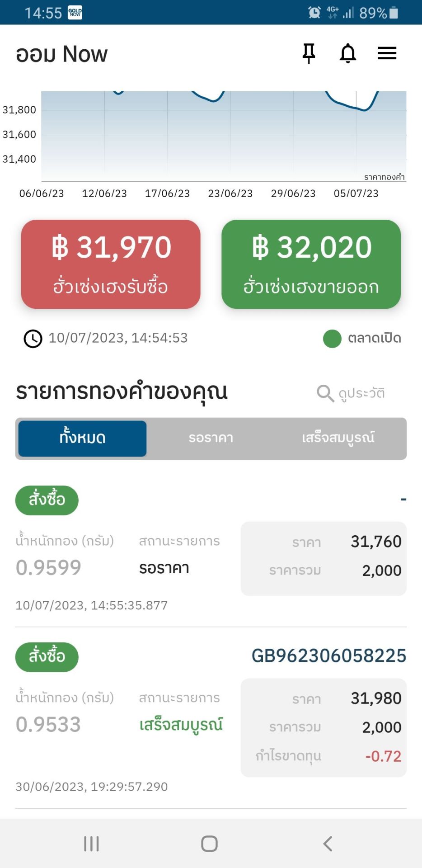Switch to the รอราคา tab
The width and height of the screenshot is (422, 868).
click(211, 438)
